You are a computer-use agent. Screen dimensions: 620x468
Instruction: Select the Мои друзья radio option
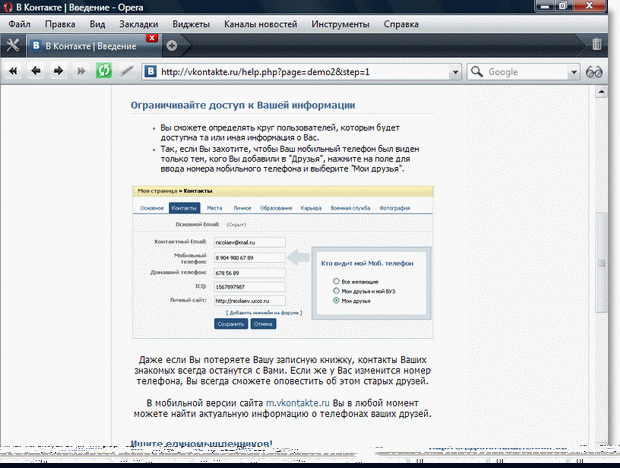[336, 300]
